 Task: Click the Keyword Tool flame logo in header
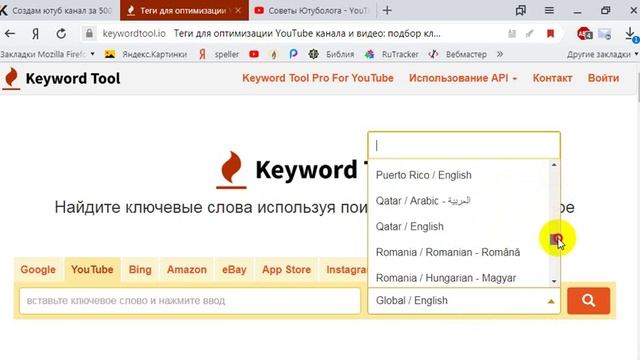11,78
